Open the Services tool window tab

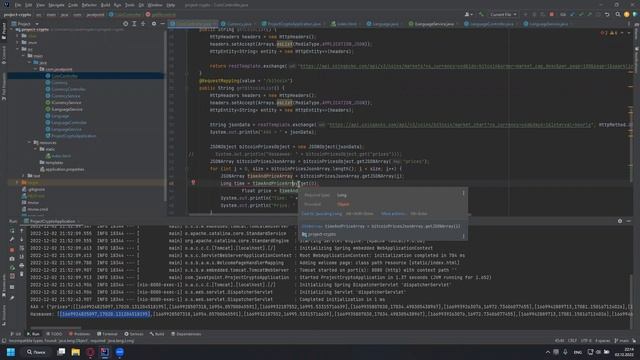click(x=134, y=334)
